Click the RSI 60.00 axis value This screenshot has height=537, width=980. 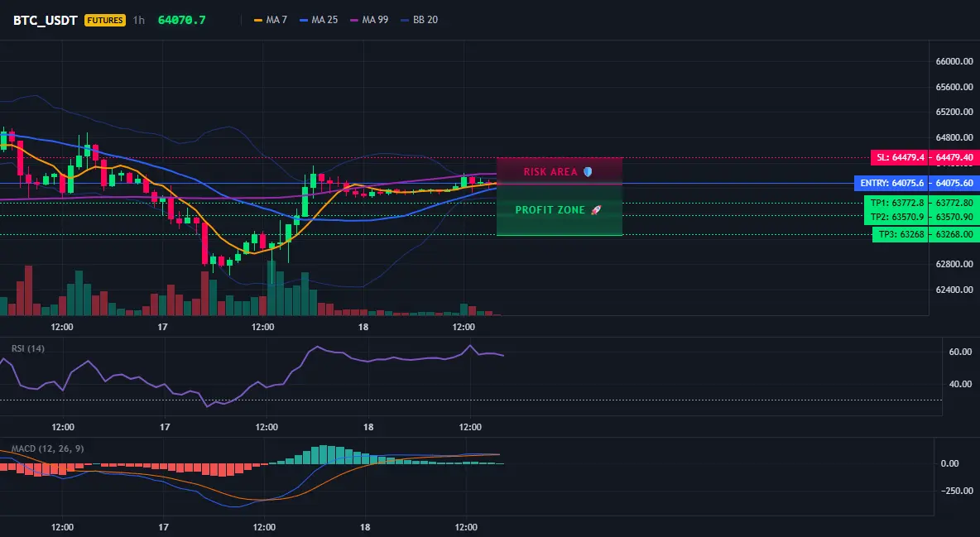[961, 352]
